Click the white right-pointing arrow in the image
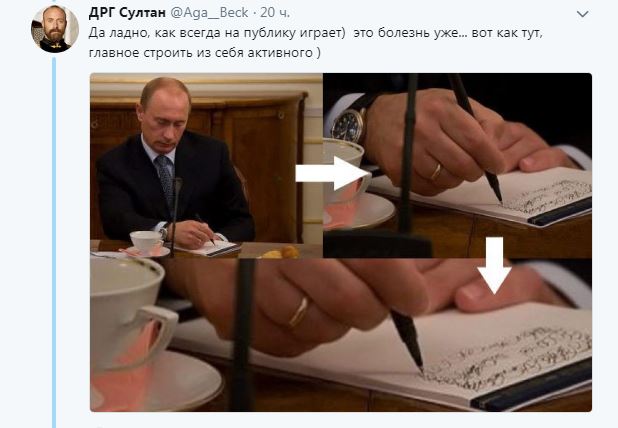Screen dimensions: 618x428 (x=333, y=173)
